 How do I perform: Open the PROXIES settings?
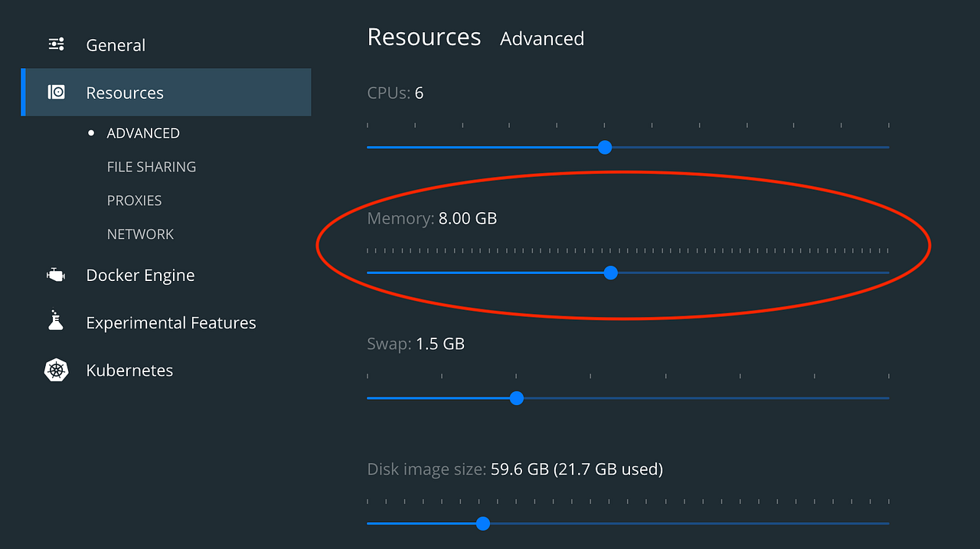(x=134, y=200)
